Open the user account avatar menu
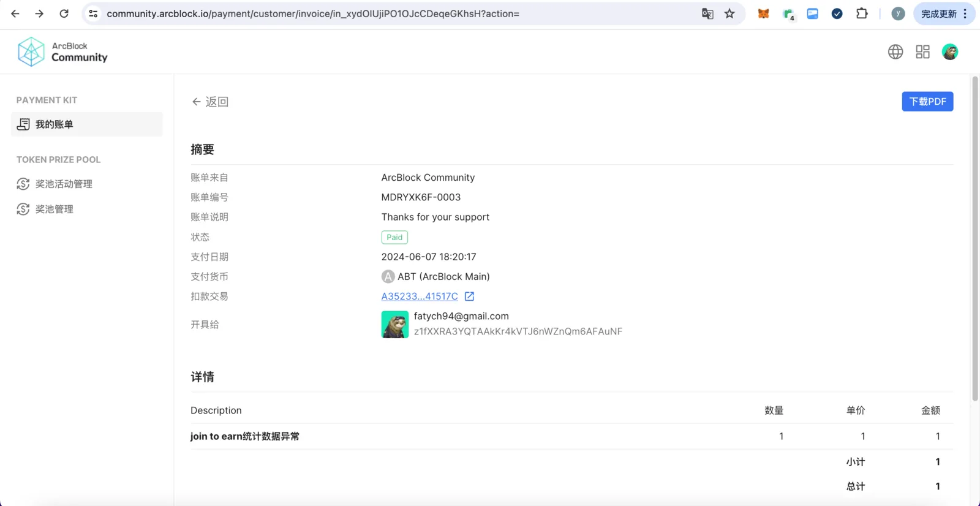Screen dimensions: 980x506 [950, 52]
